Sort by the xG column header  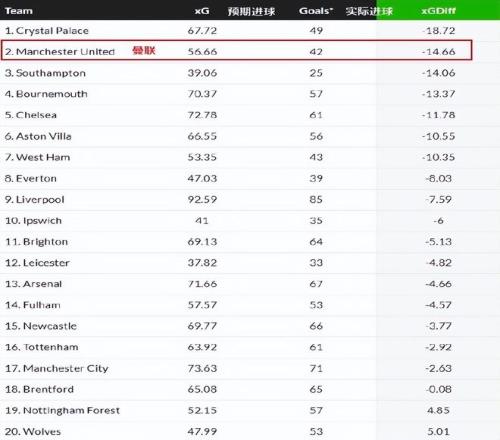pyautogui.click(x=202, y=11)
